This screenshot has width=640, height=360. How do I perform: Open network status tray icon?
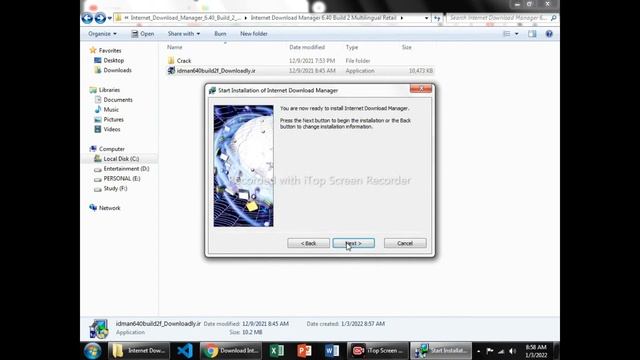(x=501, y=351)
